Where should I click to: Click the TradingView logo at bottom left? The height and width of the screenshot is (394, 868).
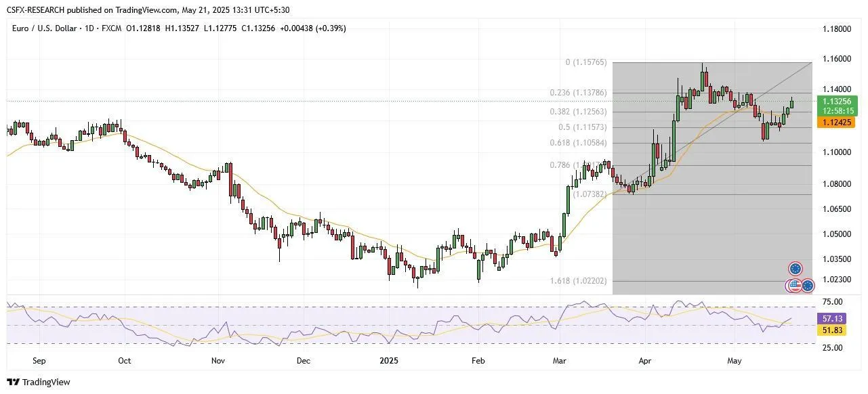click(x=39, y=382)
